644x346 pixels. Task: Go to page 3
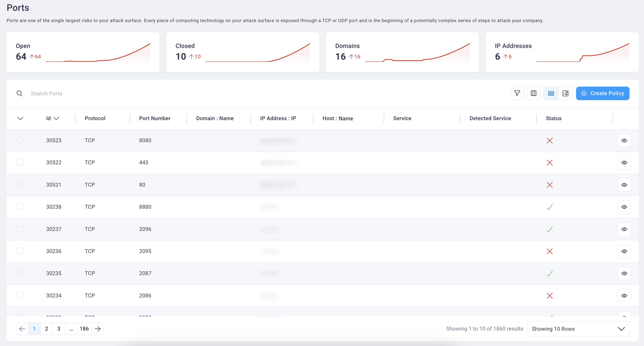(59, 329)
